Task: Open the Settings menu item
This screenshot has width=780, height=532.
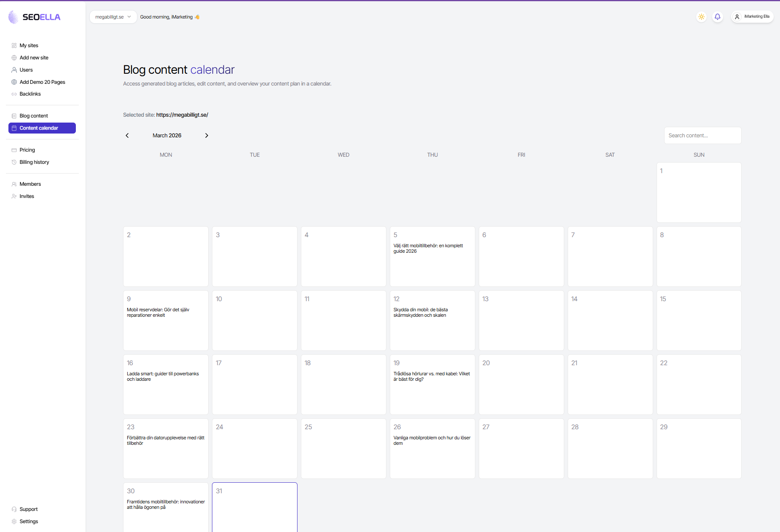Action: pos(28,521)
